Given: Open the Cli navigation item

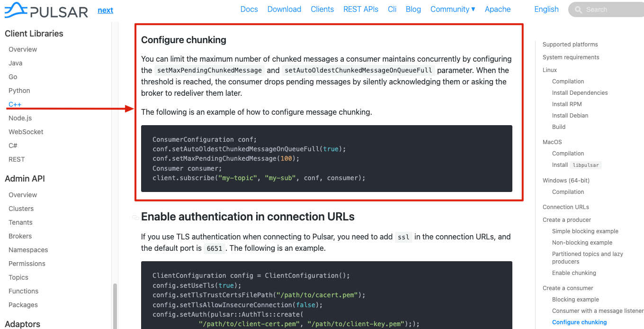Looking at the screenshot, I should pyautogui.click(x=392, y=9).
